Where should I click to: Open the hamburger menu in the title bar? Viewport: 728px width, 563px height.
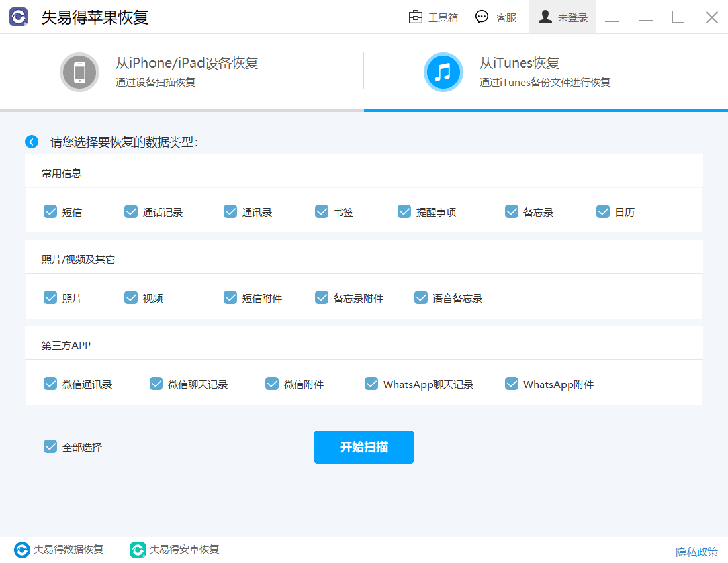(612, 17)
